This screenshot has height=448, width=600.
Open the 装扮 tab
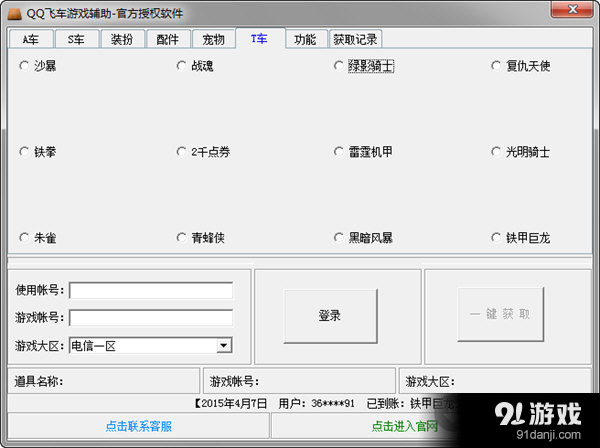tap(122, 39)
